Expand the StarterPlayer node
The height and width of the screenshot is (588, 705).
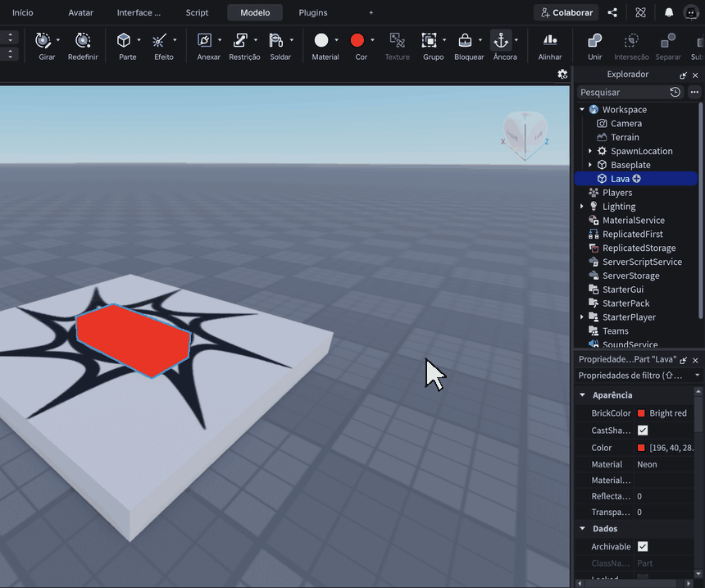tap(582, 317)
